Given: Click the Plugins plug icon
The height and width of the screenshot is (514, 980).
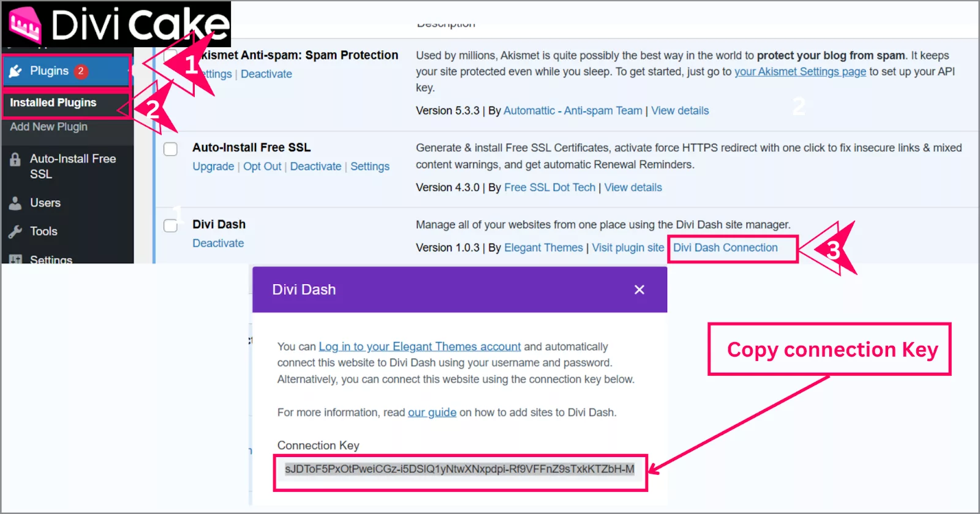Looking at the screenshot, I should (15, 71).
